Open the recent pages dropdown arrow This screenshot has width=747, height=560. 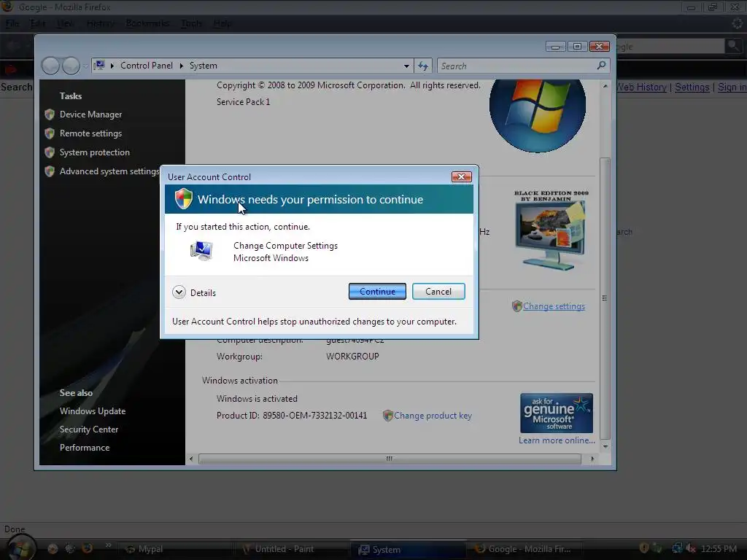point(85,66)
